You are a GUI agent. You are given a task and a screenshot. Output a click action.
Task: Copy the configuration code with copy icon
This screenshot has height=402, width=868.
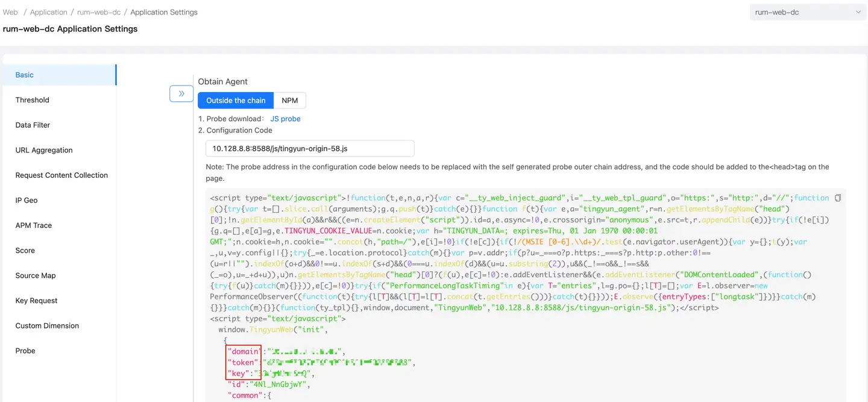(x=837, y=198)
